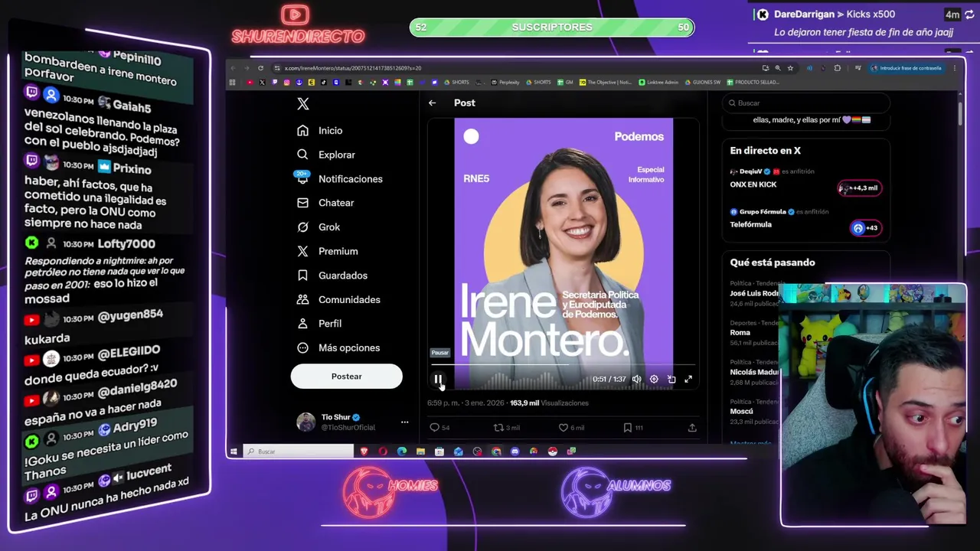Click the Buscar search field on X
This screenshot has width=980, height=551.
(806, 103)
